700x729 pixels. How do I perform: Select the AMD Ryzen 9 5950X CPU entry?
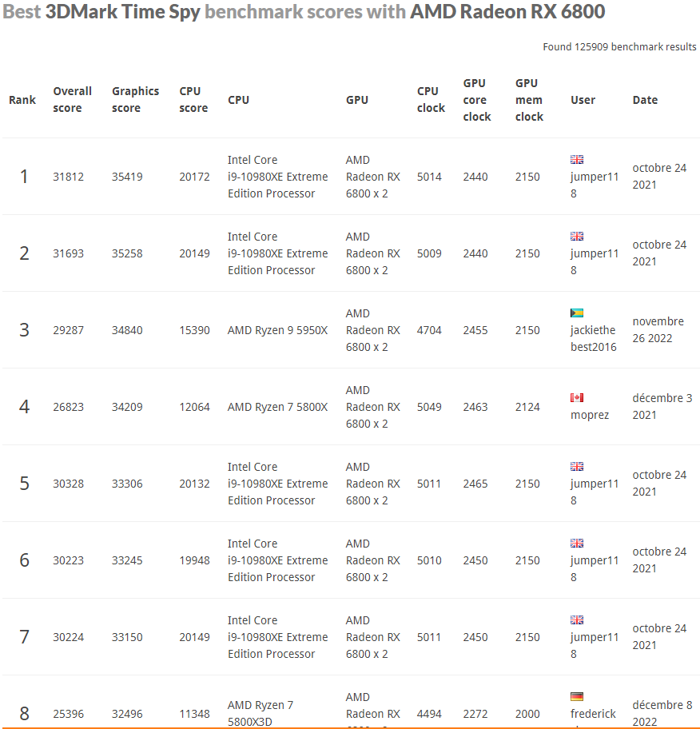[277, 330]
